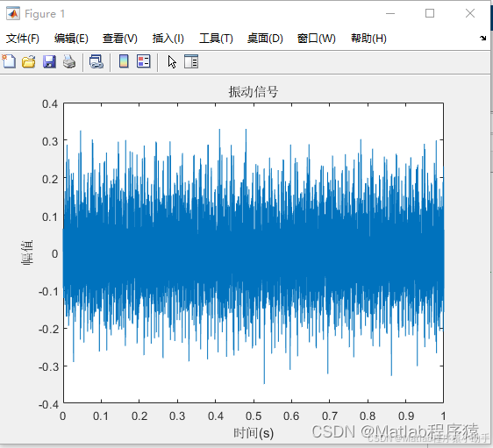
Task: Open the 窗口(W) menu
Action: tap(317, 39)
